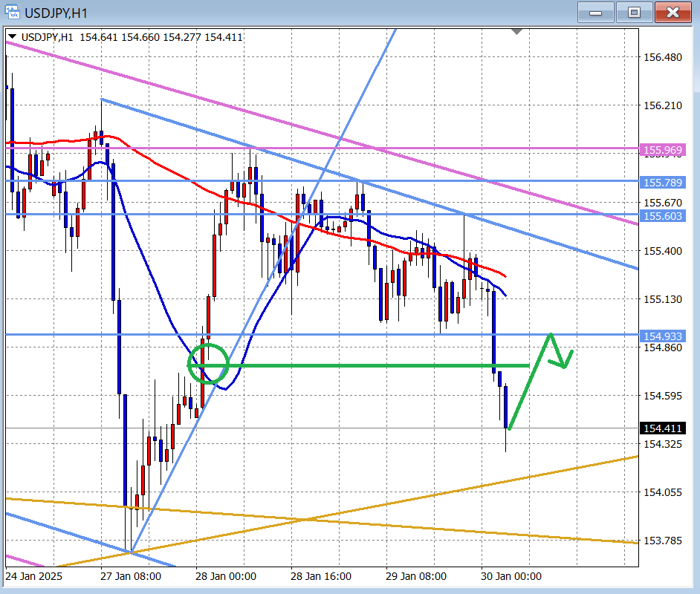Image resolution: width=700 pixels, height=594 pixels.
Task: Click the blue 155.603 price label
Action: click(x=663, y=215)
